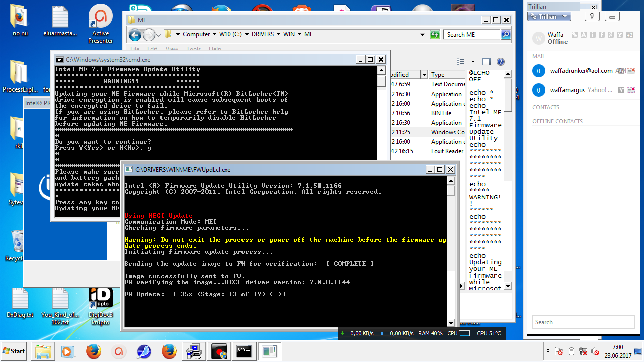
Task: Click the ActivePresenter taskbar icon
Action: (x=119, y=351)
